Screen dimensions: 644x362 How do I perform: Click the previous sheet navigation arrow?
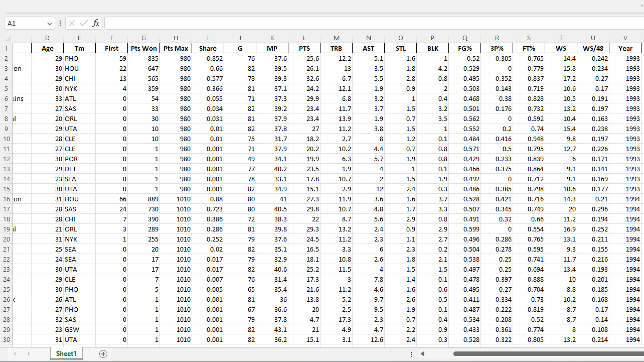15,354
